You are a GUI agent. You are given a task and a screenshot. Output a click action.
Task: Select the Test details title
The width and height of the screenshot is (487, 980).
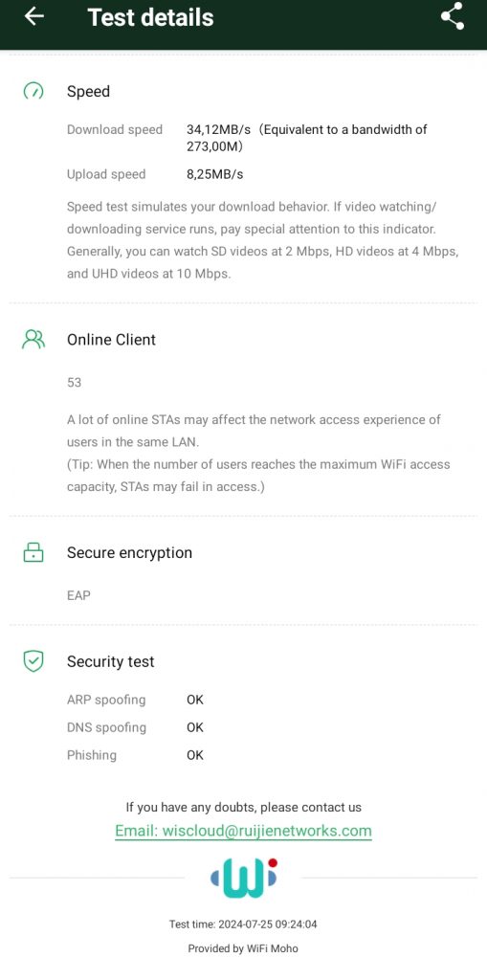150,17
